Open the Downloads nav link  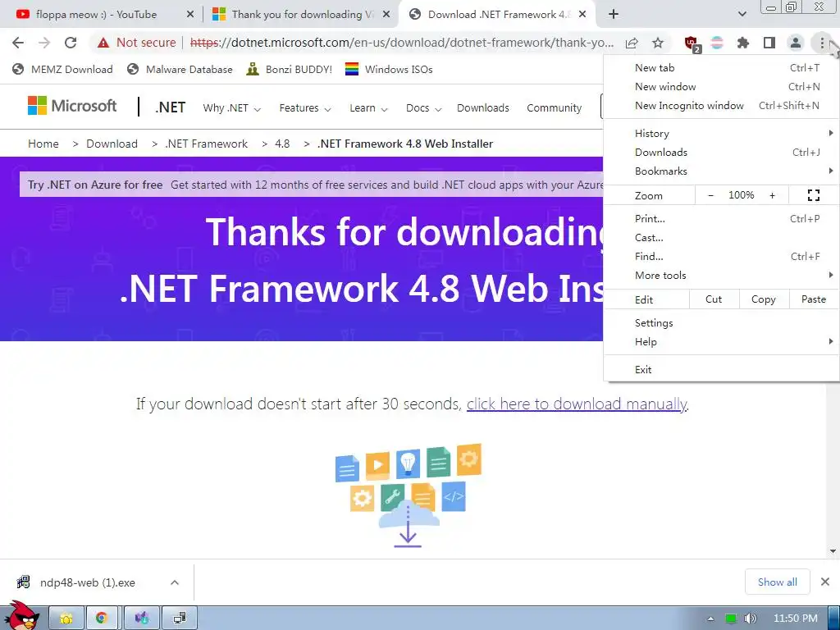482,108
